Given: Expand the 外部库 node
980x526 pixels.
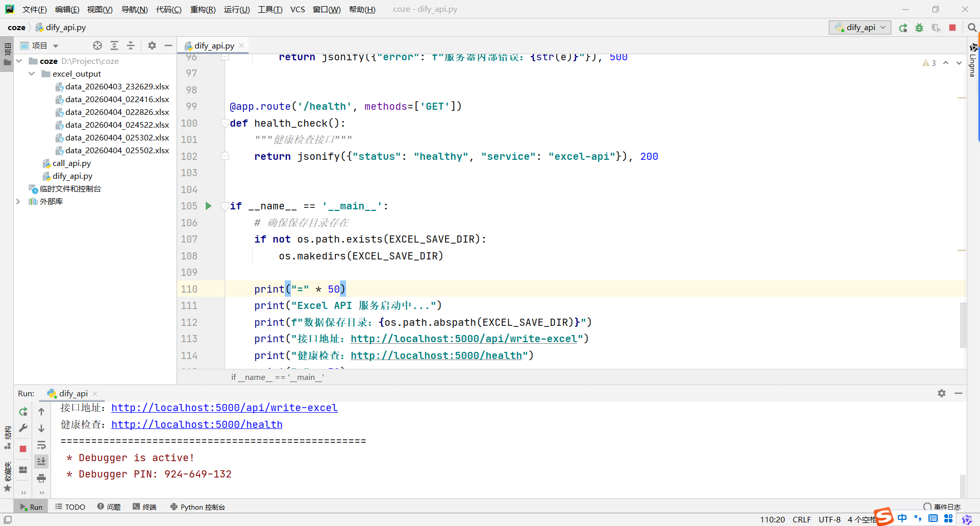Looking at the screenshot, I should [x=18, y=201].
